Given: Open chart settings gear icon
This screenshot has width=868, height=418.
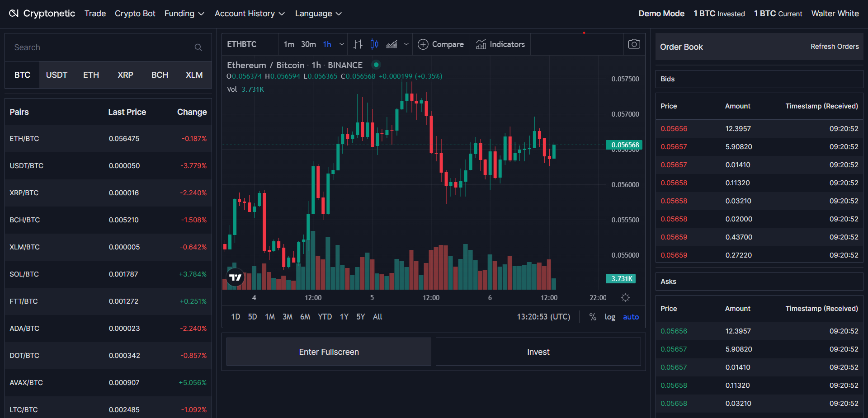Looking at the screenshot, I should coord(625,297).
